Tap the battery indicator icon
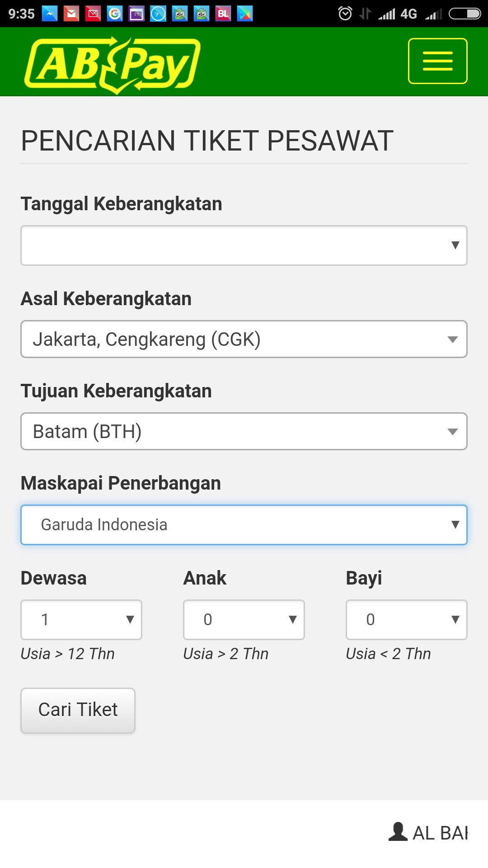This screenshot has width=488, height=868. click(x=465, y=14)
